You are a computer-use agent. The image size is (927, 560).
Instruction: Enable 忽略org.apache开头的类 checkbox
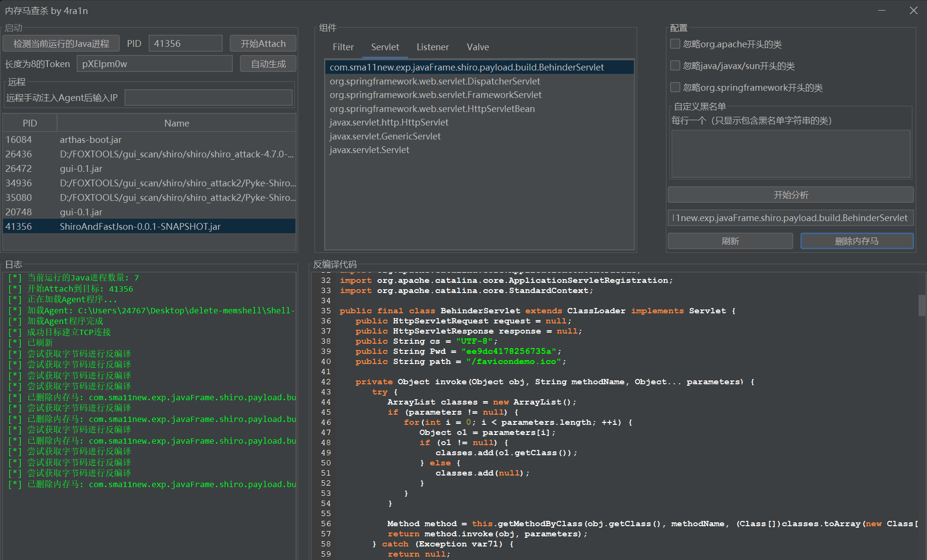(x=675, y=44)
